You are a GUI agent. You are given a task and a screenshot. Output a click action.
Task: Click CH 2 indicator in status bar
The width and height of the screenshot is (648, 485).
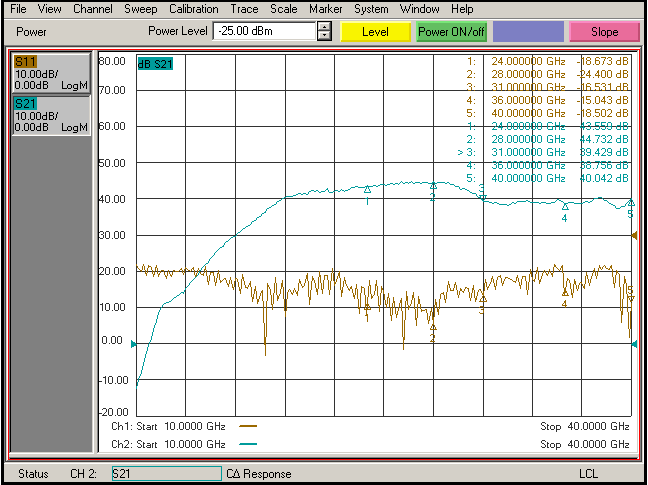83,474
